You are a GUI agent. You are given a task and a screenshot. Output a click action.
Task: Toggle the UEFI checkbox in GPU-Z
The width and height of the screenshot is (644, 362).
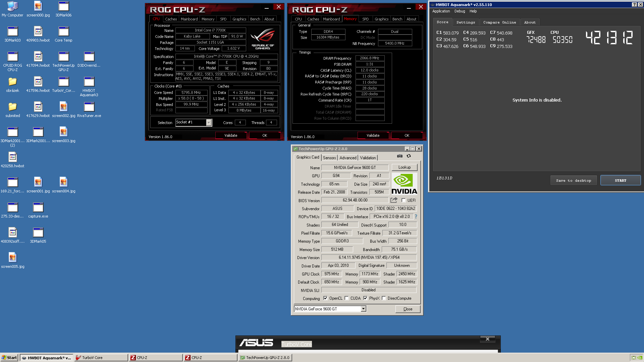(x=404, y=200)
